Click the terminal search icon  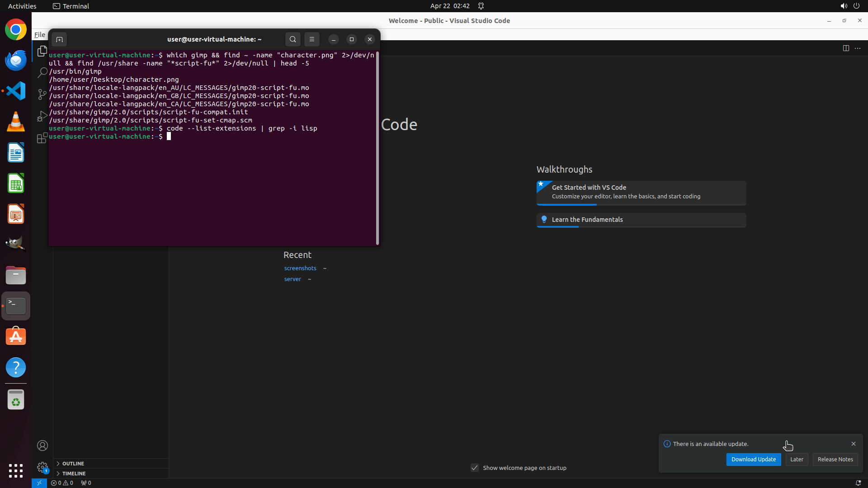coord(293,39)
